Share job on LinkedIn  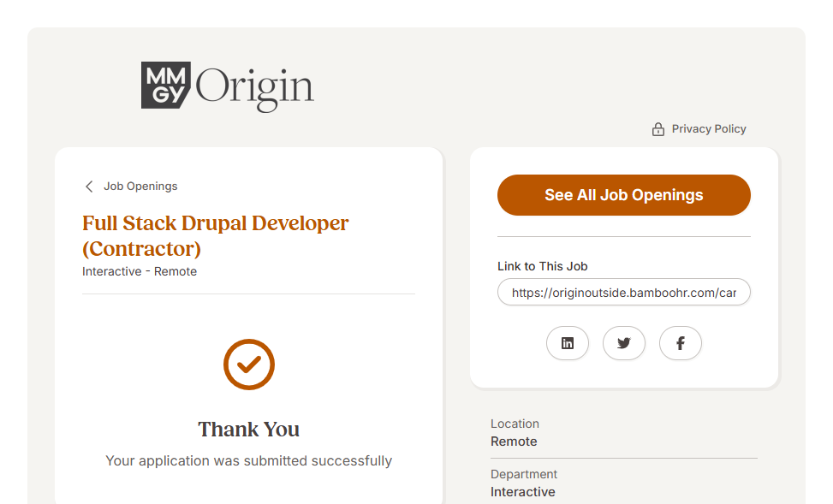click(568, 343)
